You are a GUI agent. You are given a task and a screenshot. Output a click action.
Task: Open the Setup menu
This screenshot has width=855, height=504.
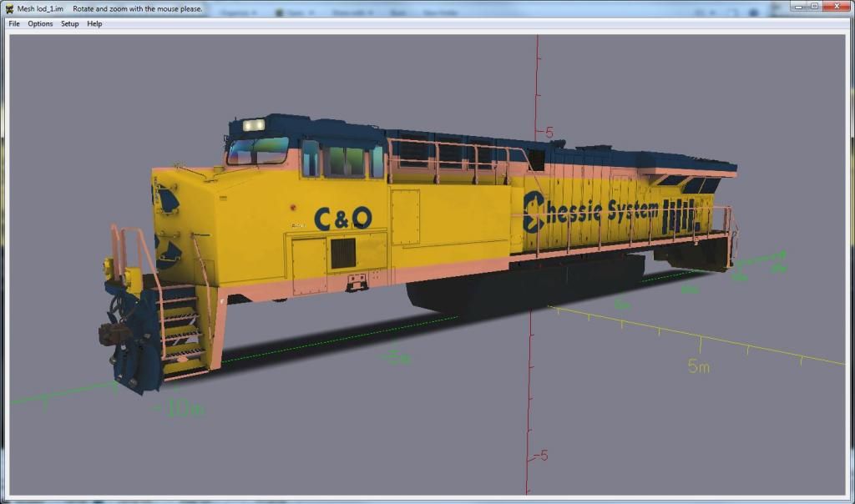coord(70,24)
